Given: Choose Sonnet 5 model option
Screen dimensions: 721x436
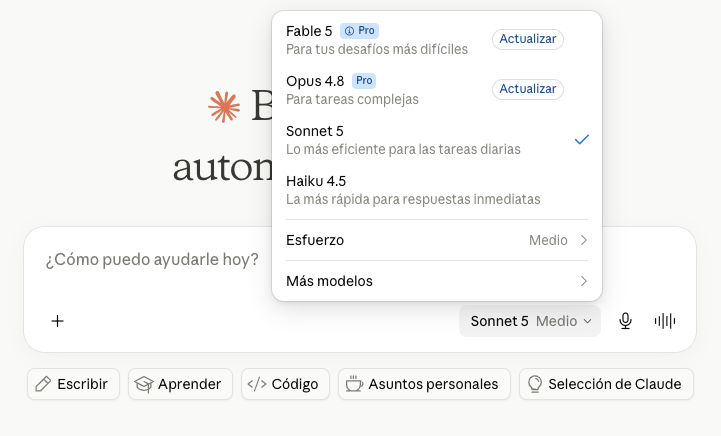Looking at the screenshot, I should (x=437, y=140).
